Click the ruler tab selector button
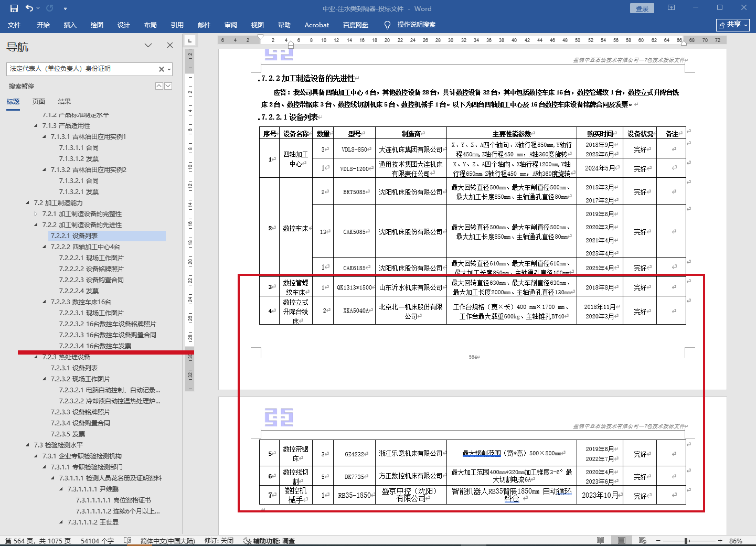This screenshot has width=756, height=546. [190, 40]
